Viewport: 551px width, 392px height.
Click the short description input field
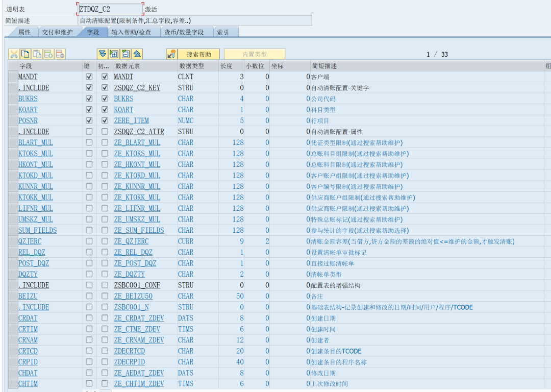(195, 20)
